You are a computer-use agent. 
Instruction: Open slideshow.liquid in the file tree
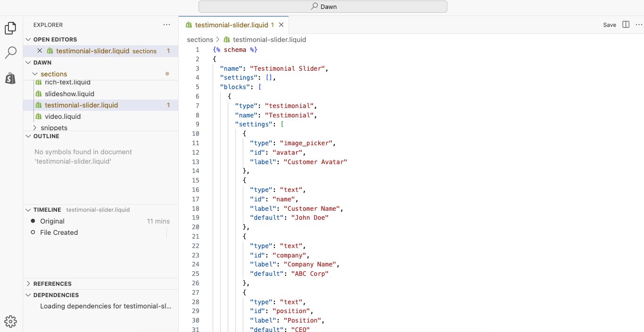point(70,94)
